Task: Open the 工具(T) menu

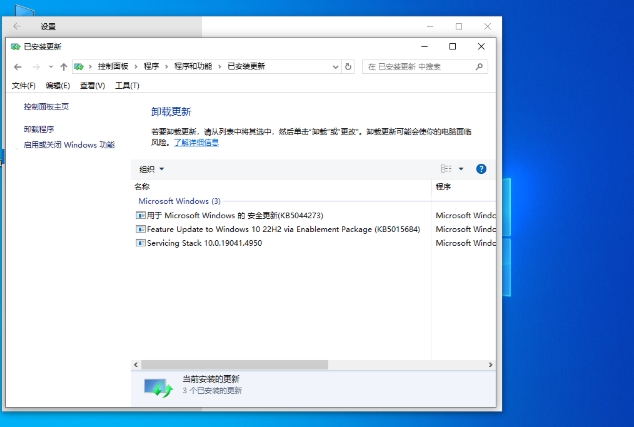Action: coord(127,86)
